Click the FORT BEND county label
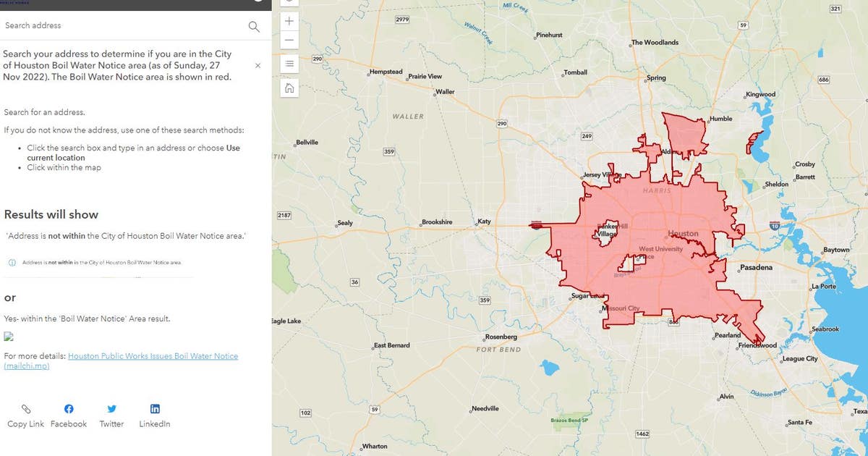This screenshot has width=868, height=456. tap(500, 350)
